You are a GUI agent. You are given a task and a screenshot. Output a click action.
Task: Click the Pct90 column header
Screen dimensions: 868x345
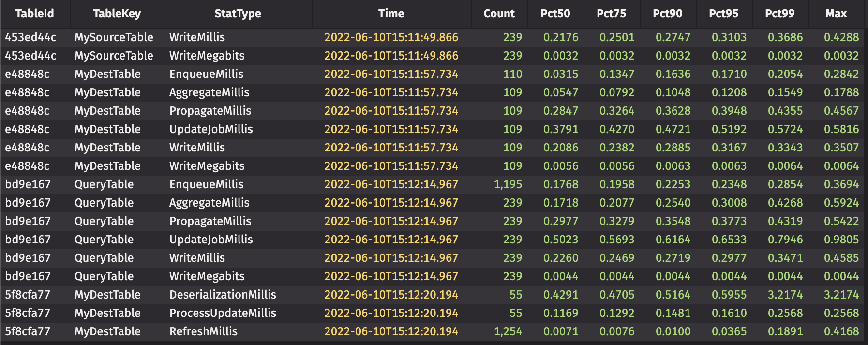click(x=667, y=14)
